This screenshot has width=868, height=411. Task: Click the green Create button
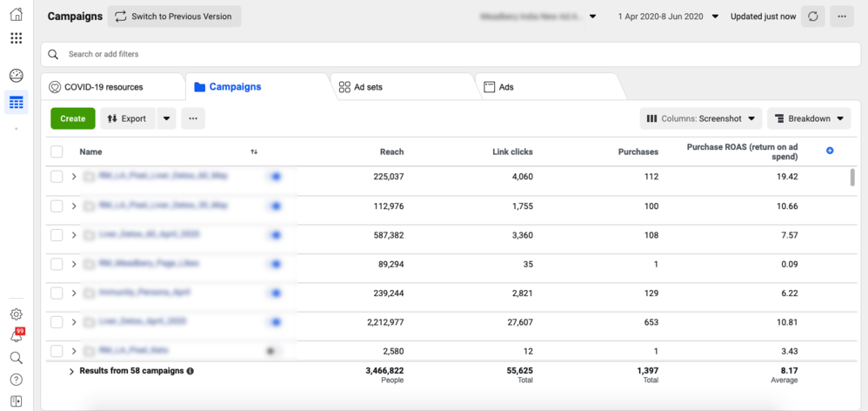[73, 118]
